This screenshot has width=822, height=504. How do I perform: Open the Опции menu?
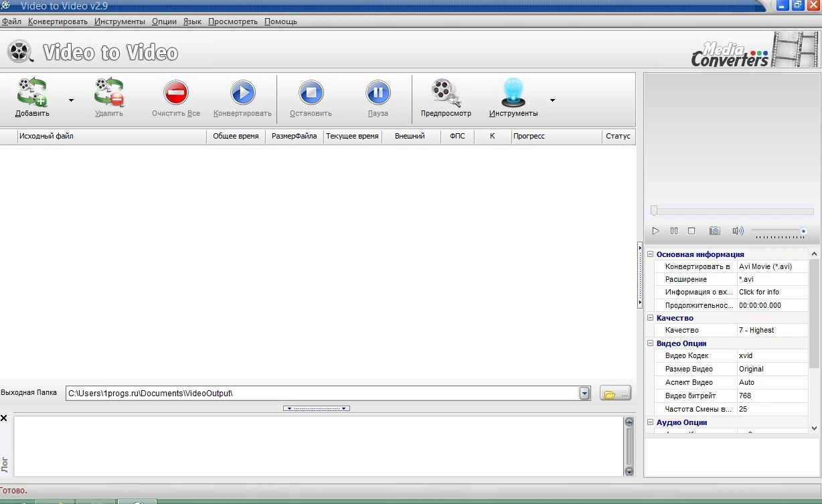164,21
